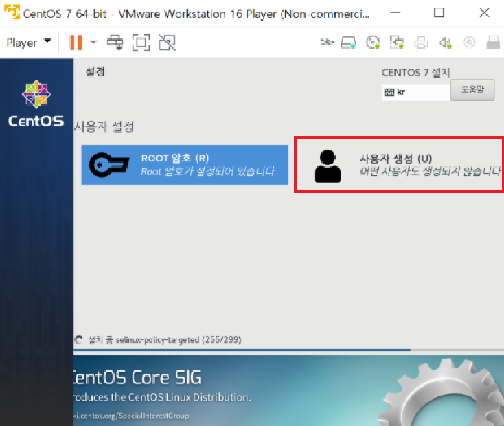The height and width of the screenshot is (426, 504).
Task: Click the network adapter device icon
Action: [x=397, y=42]
